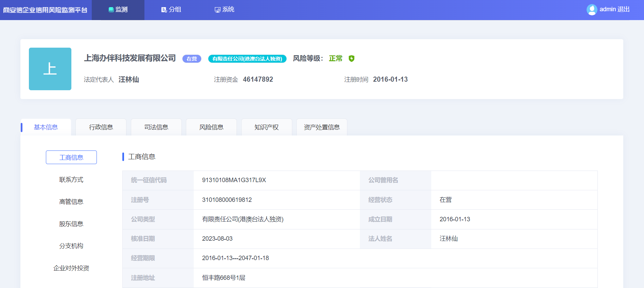This screenshot has width=644, height=288.
Task: Switch to the 基本信息 tab
Action: pos(46,127)
